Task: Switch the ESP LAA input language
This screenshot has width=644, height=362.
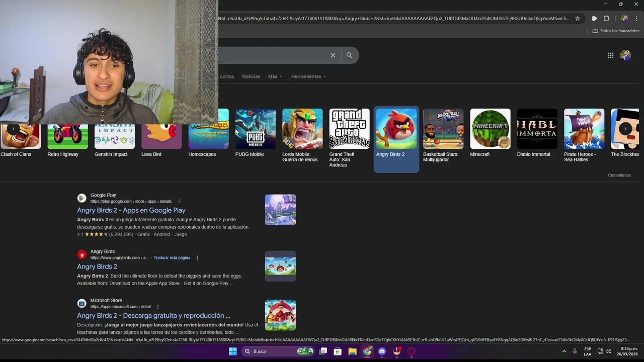Action: pyautogui.click(x=588, y=351)
